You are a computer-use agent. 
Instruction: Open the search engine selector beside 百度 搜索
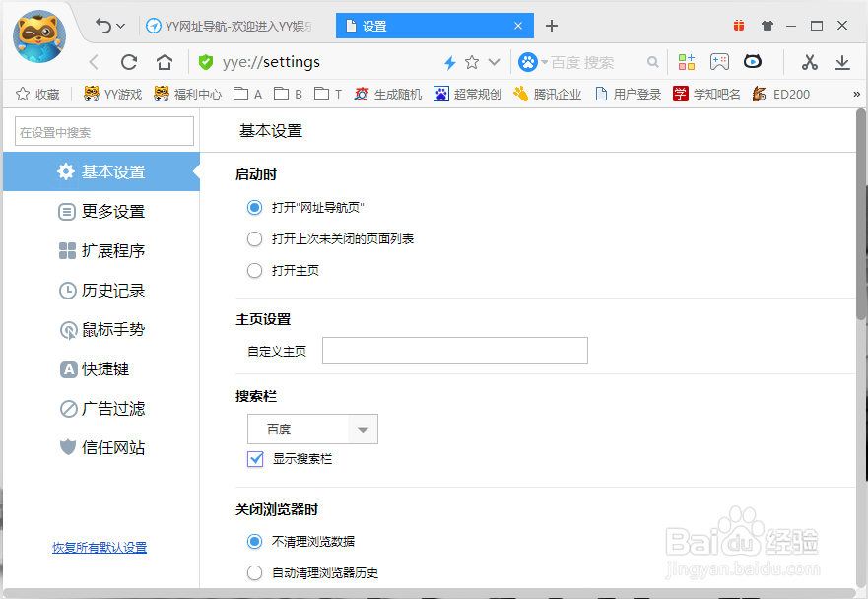point(544,61)
